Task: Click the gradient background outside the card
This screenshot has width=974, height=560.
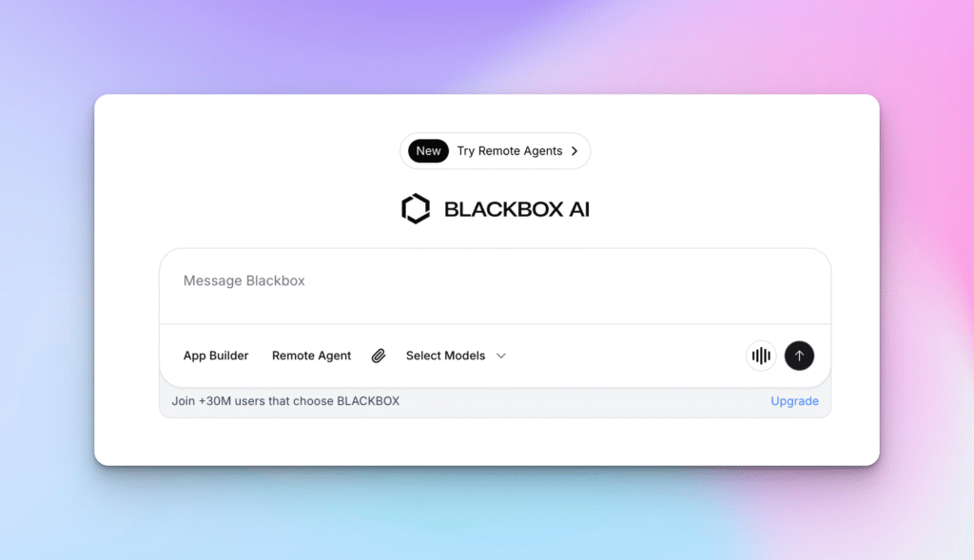Action: coord(48,285)
